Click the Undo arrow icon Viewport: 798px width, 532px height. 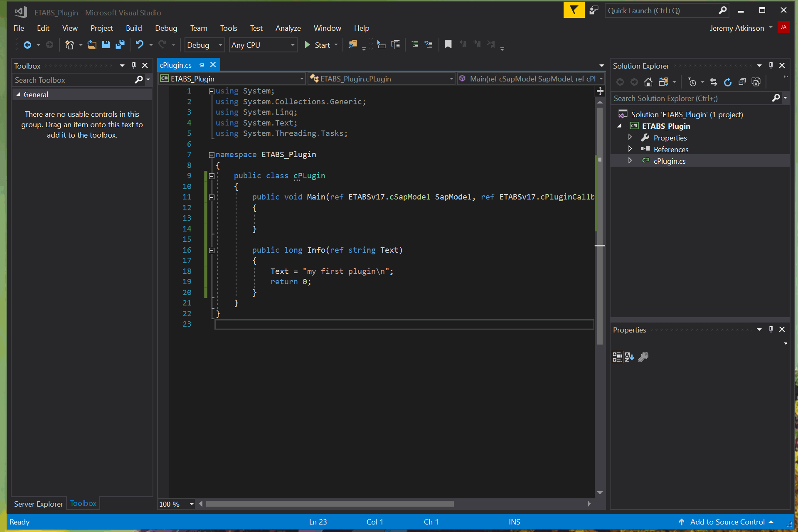pos(140,45)
